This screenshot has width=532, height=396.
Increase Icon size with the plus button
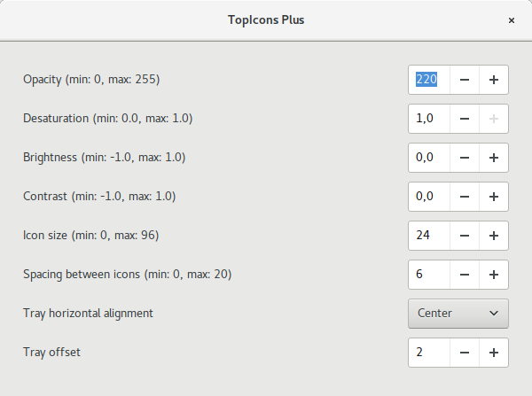[494, 236]
